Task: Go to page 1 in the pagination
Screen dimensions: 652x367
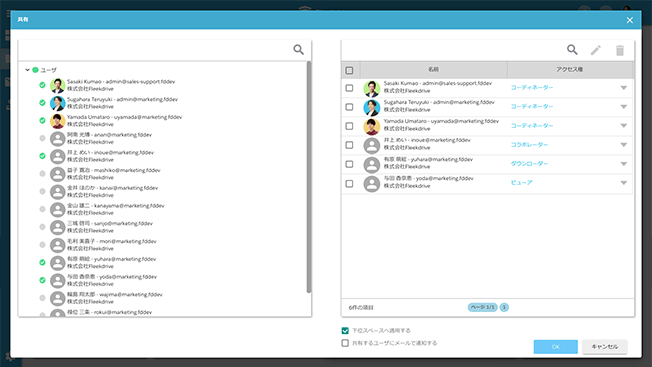Action: pyautogui.click(x=504, y=307)
